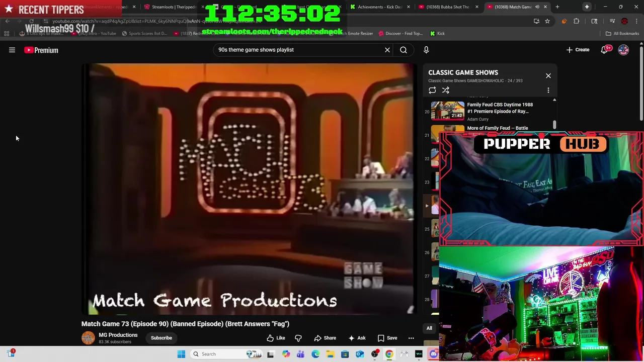Open Google Chrome from taskbar
Screen dimensions: 644x362
[x=389, y=354]
